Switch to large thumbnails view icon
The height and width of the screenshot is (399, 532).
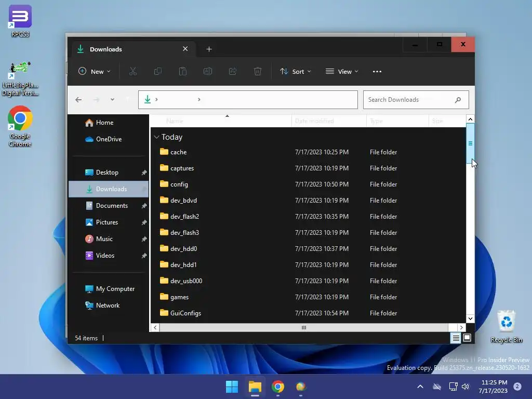coord(467,338)
